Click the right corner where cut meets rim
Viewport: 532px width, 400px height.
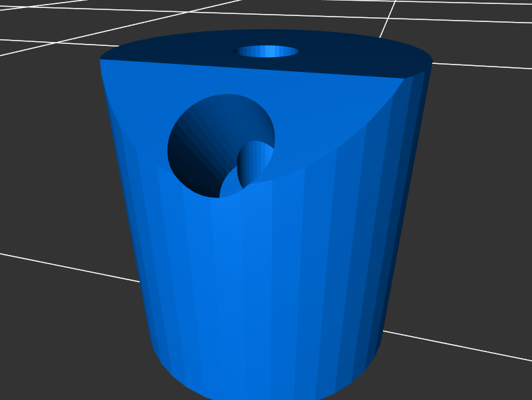click(404, 79)
